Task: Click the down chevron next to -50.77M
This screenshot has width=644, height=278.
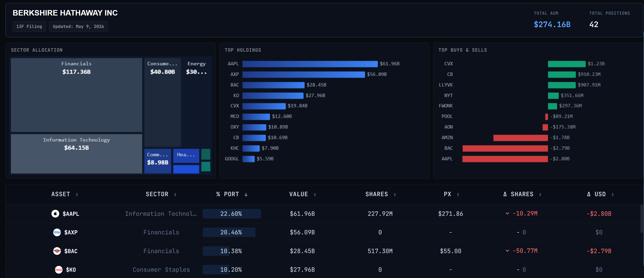Action: point(507,251)
